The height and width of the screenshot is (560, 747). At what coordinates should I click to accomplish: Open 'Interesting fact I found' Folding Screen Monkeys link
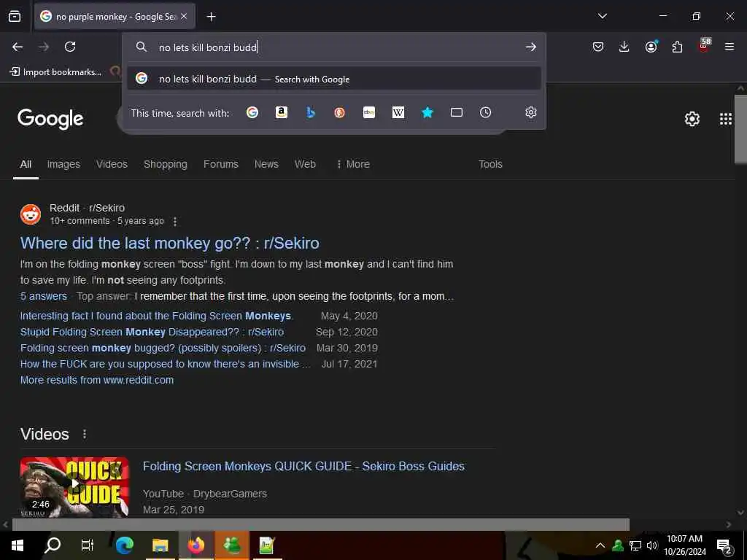pos(157,316)
